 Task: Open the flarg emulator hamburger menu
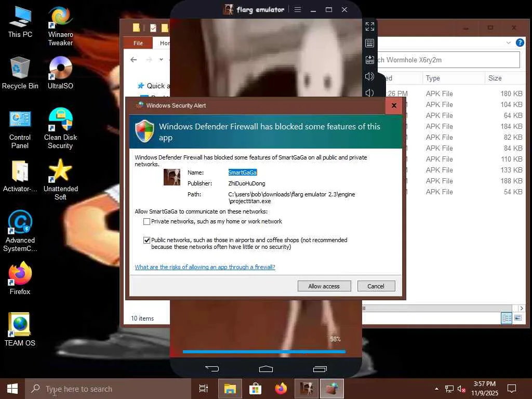[298, 9]
